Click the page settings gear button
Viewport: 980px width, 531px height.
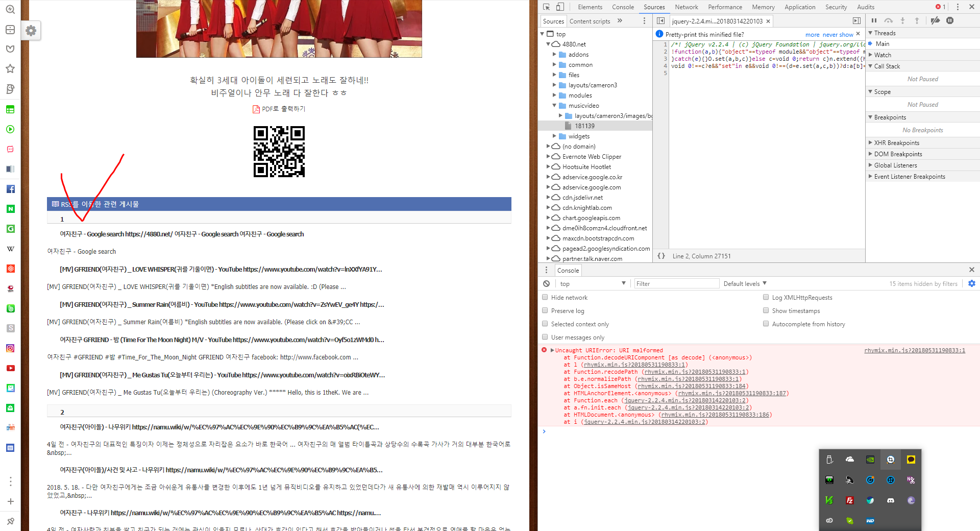click(x=31, y=31)
